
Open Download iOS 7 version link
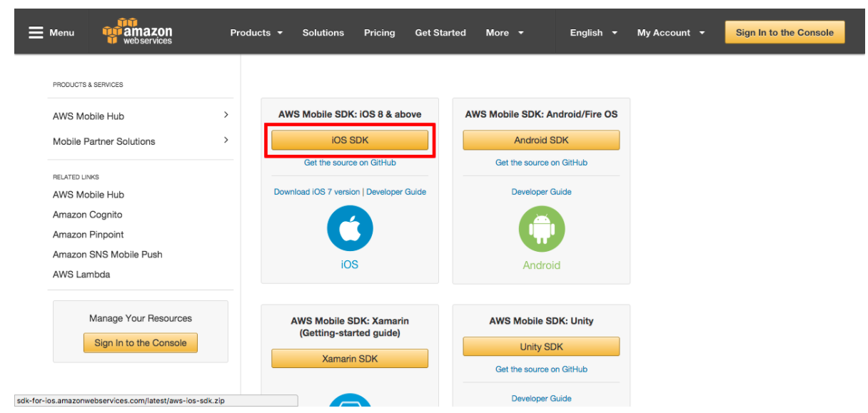point(317,192)
